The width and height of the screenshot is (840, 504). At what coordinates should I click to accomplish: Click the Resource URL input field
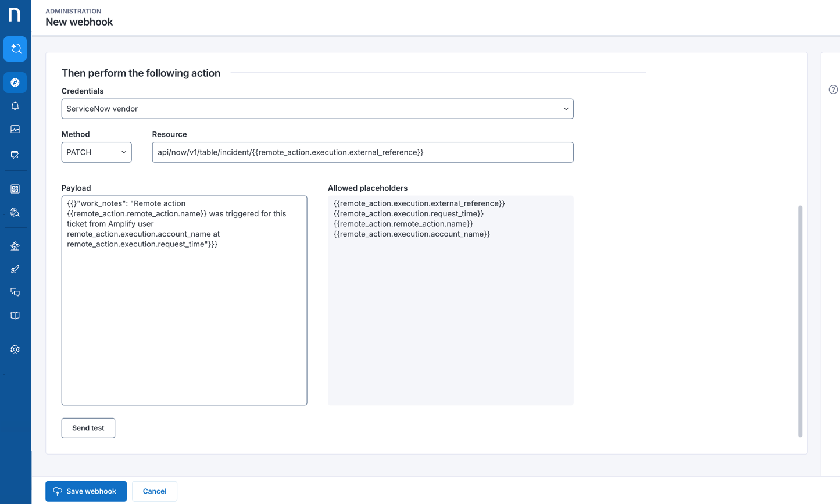pos(363,152)
